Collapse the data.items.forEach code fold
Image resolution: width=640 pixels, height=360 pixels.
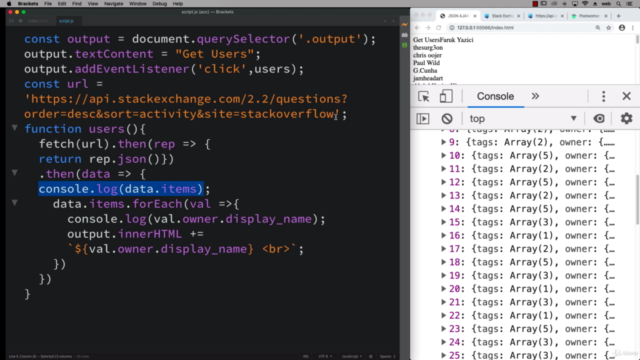pos(15,203)
